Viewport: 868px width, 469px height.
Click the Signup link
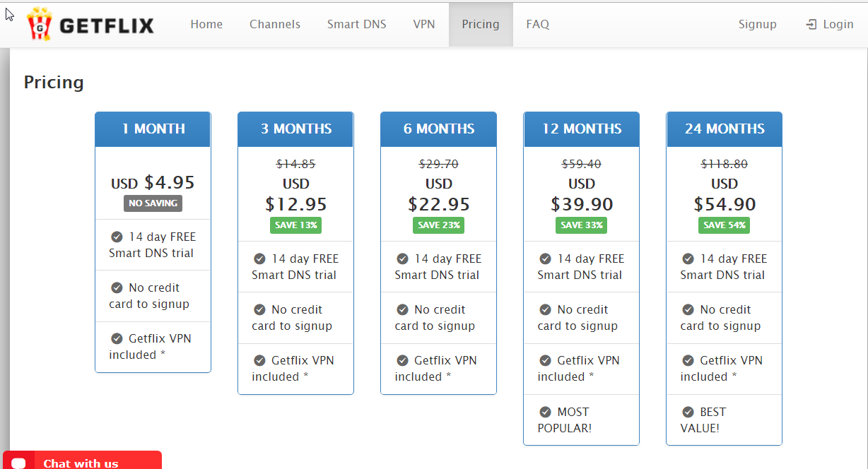tap(758, 24)
